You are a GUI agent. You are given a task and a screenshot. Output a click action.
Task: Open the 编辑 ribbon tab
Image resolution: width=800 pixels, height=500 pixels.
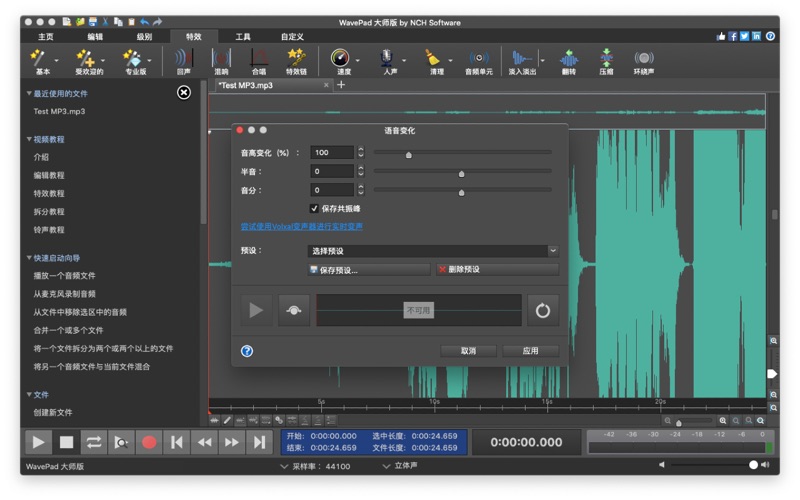pyautogui.click(x=95, y=36)
